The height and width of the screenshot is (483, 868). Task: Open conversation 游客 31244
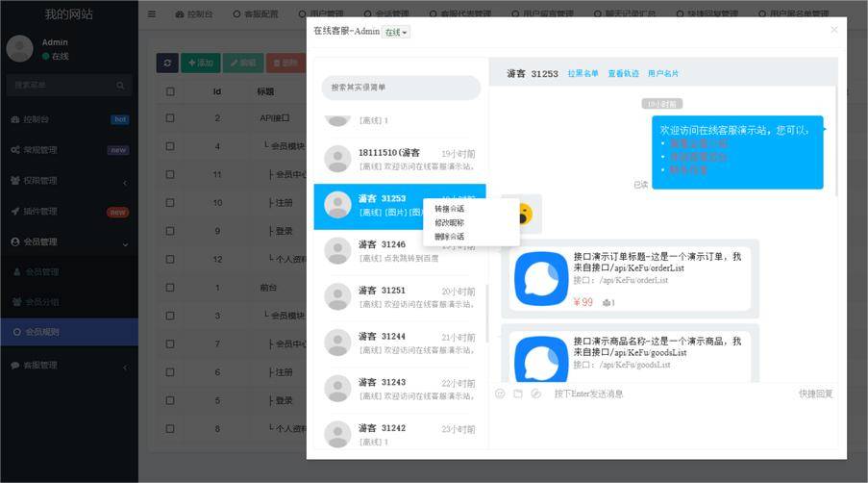pos(400,343)
